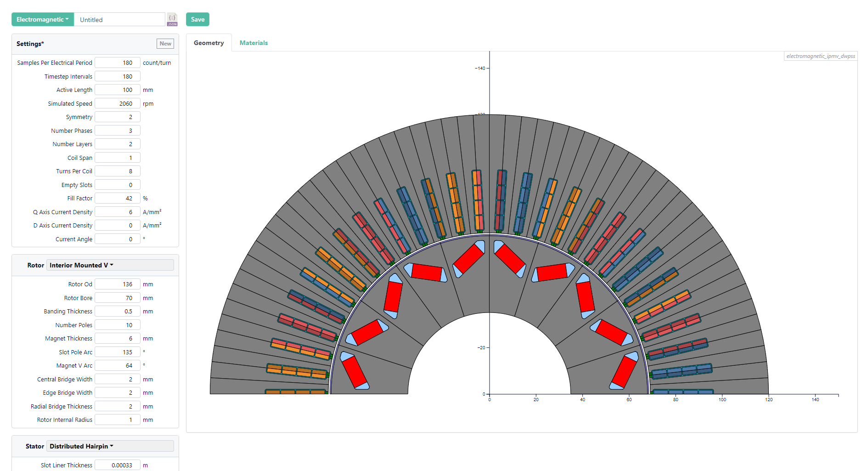868x471 pixels.
Task: Click the Banding Thickness input field
Action: [x=118, y=312]
